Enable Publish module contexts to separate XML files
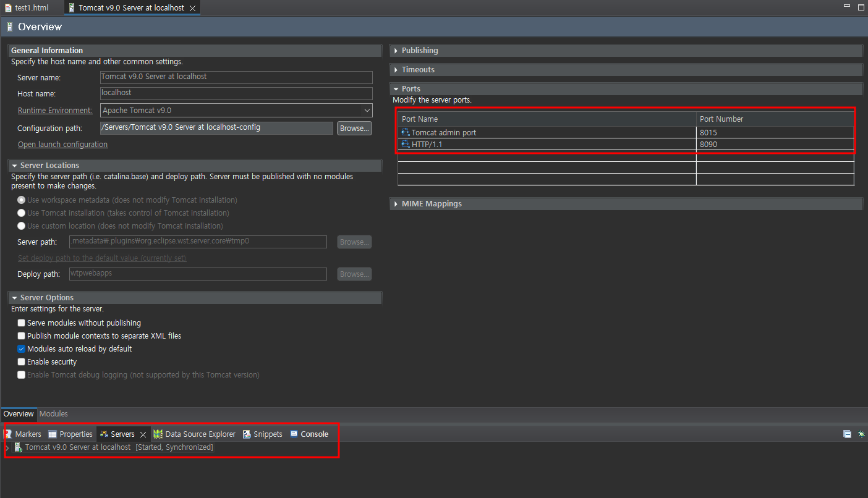The image size is (868, 498). click(x=22, y=336)
